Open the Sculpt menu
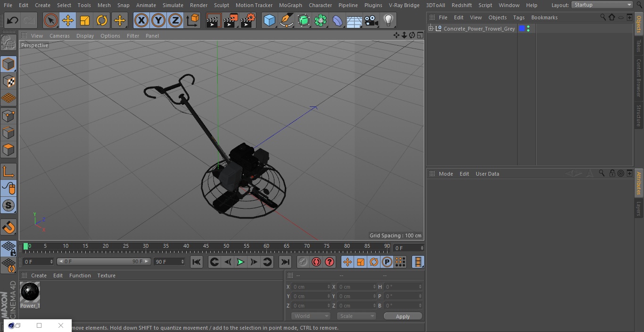644x332 pixels. point(221,5)
